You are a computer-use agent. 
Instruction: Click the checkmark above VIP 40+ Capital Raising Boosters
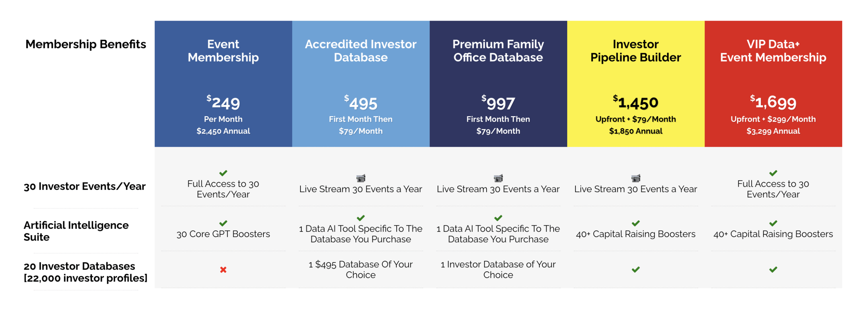(773, 223)
